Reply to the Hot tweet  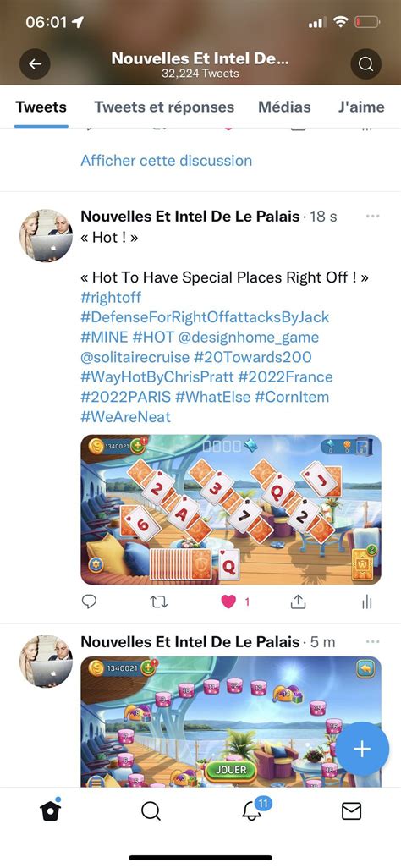(89, 602)
